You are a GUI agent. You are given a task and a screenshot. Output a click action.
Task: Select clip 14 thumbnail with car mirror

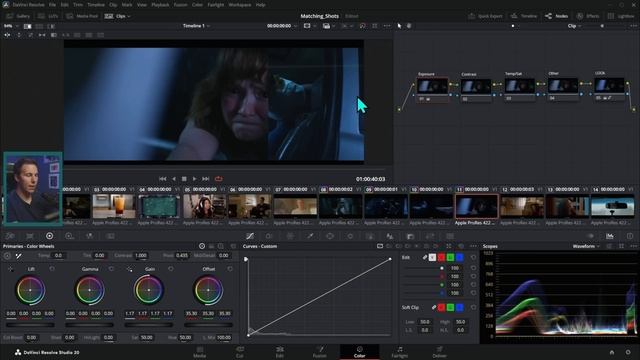[613, 206]
